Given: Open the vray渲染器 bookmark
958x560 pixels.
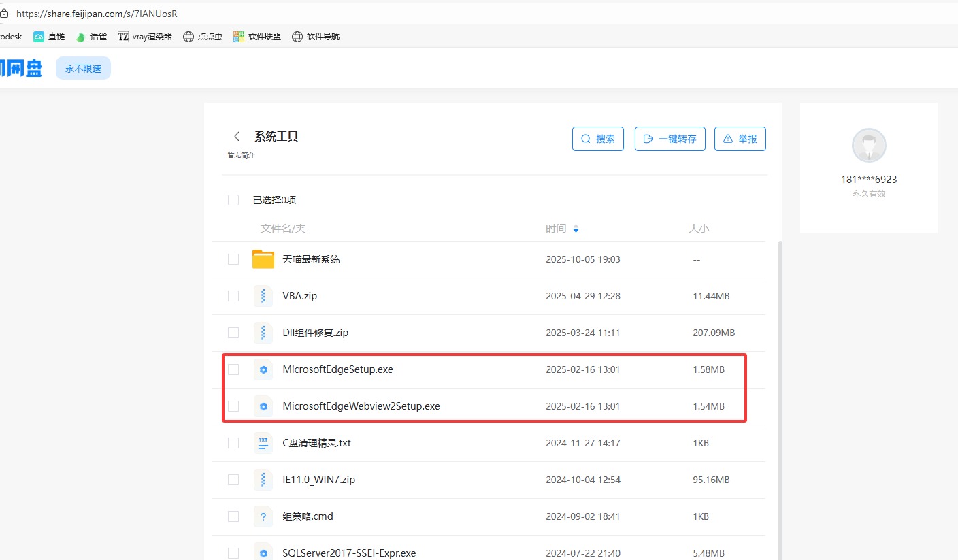Looking at the screenshot, I should (145, 37).
